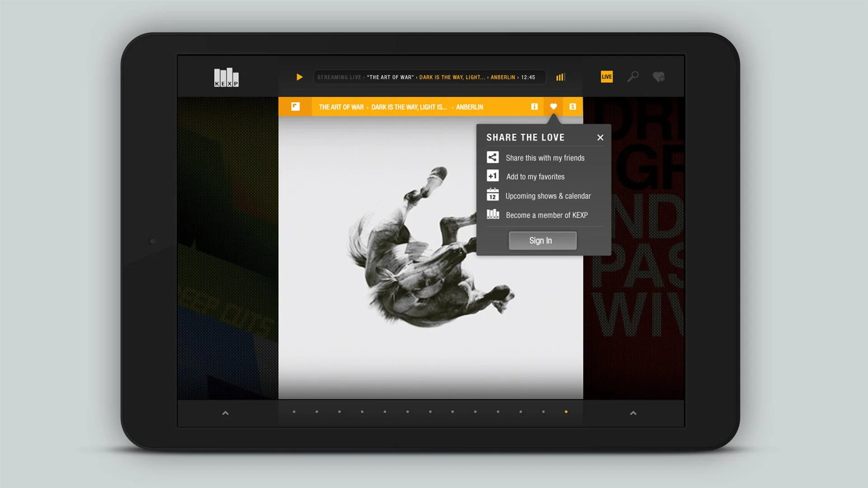This screenshot has width=868, height=488.
Task: Open track info with the 'i' icon
Action: [x=534, y=107]
